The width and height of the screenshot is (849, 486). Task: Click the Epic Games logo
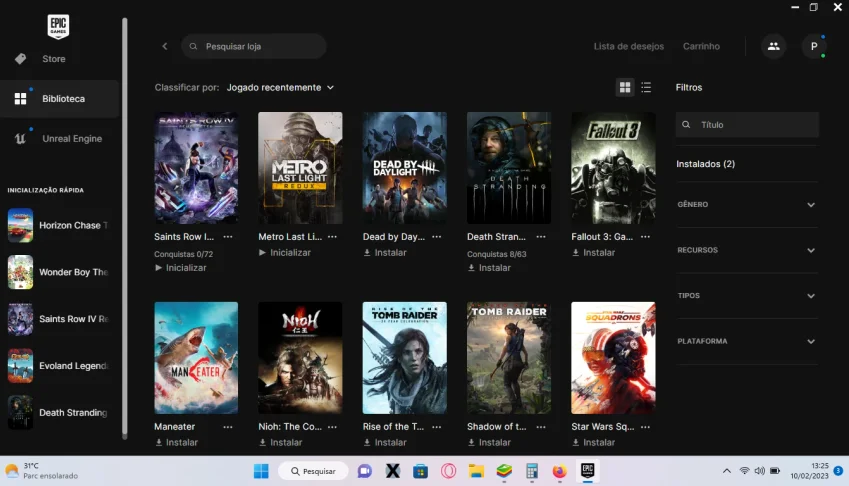[58, 26]
